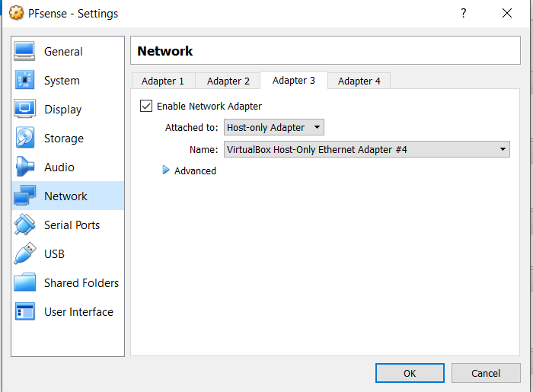Confirm settings with the OK button
The image size is (533, 392).
[410, 373]
